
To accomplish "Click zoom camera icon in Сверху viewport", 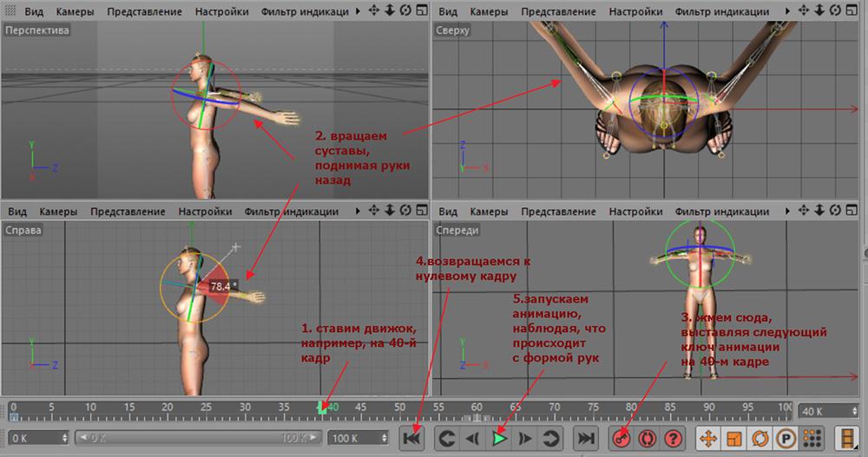I will 820,10.
